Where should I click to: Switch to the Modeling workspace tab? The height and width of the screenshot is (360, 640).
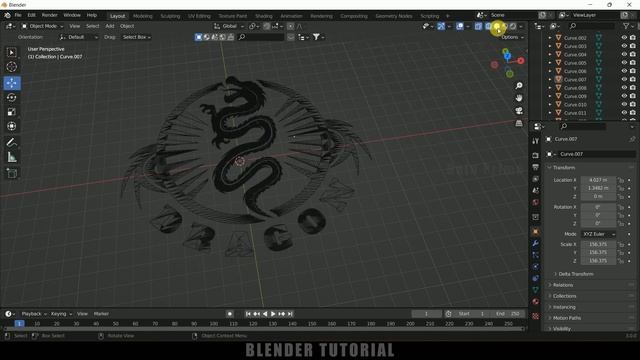point(142,16)
